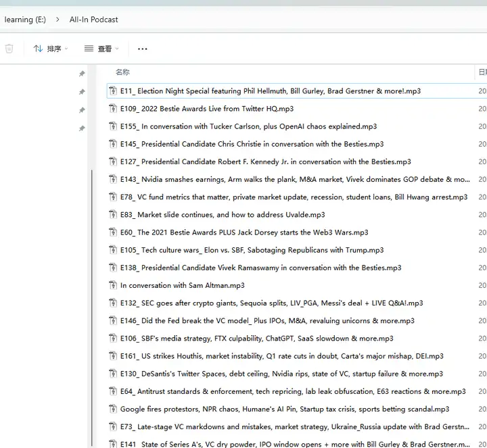Select E109_ 2022 Bestie Awards Live from Twitter HQ.mp3

[x=207, y=109]
